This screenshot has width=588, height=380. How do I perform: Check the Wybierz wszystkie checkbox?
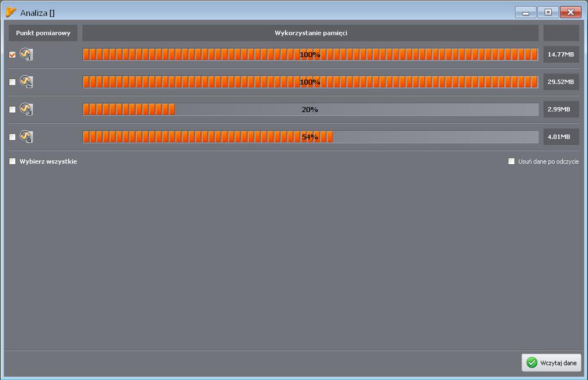point(13,161)
